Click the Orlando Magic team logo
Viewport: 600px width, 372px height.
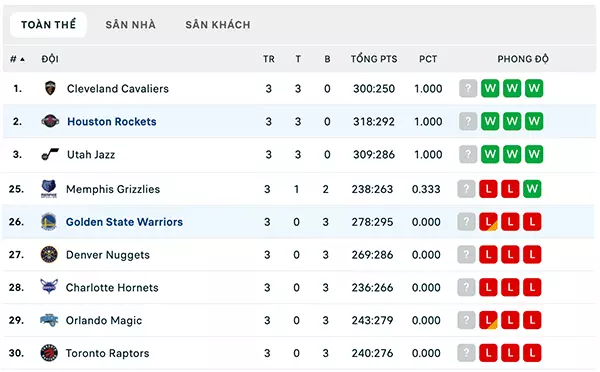pos(49,320)
